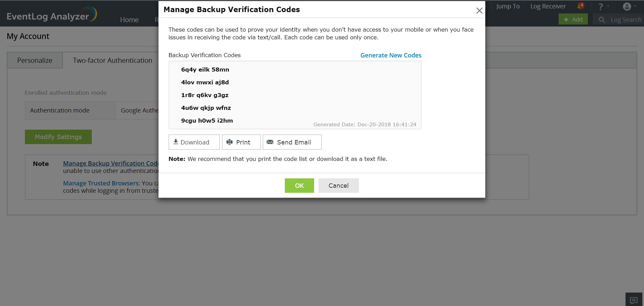The width and height of the screenshot is (644, 306).
Task: Click the Log Search magnifier icon
Action: pos(602,20)
